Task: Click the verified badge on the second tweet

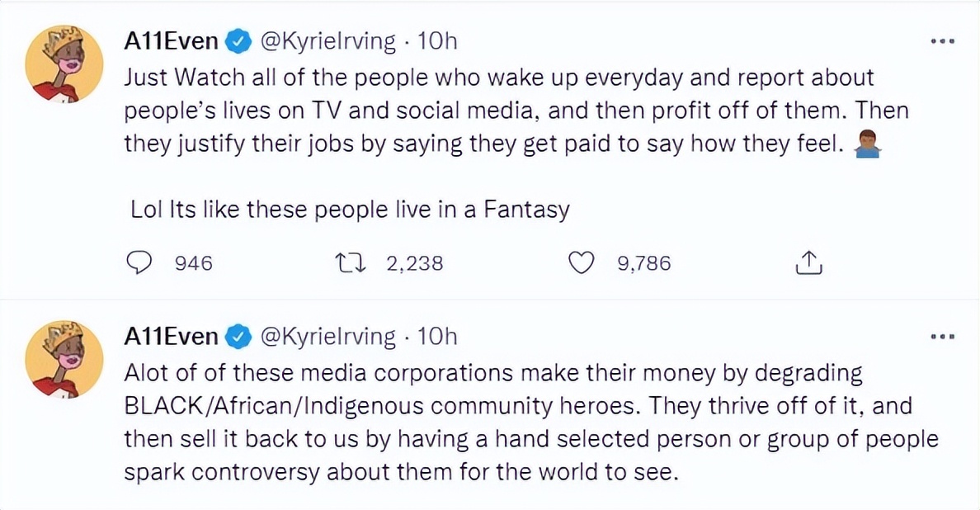Action: [241, 336]
